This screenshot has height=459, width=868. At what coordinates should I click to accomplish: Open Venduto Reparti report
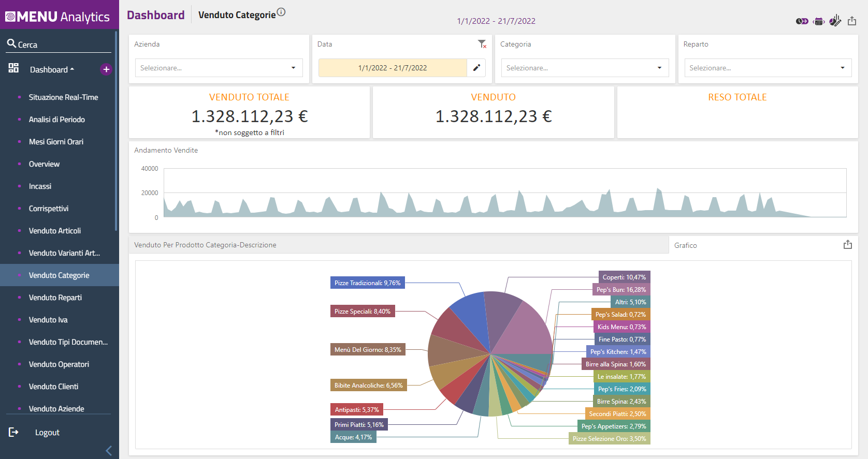(x=55, y=298)
